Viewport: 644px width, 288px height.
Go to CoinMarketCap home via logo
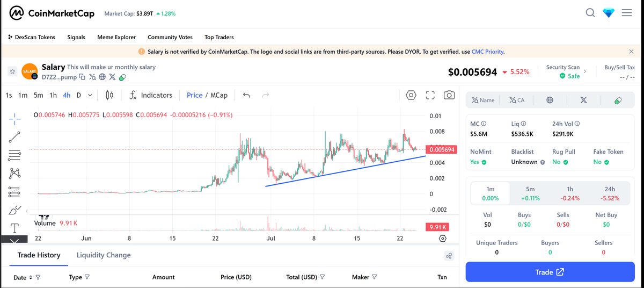pos(53,13)
